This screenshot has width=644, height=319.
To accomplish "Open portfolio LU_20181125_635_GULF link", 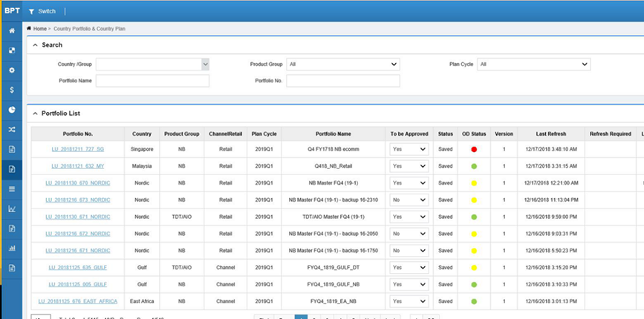I will (x=78, y=267).
